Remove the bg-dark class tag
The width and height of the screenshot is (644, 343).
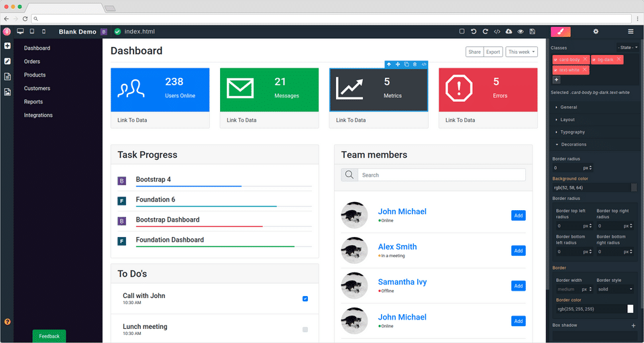pyautogui.click(x=619, y=60)
